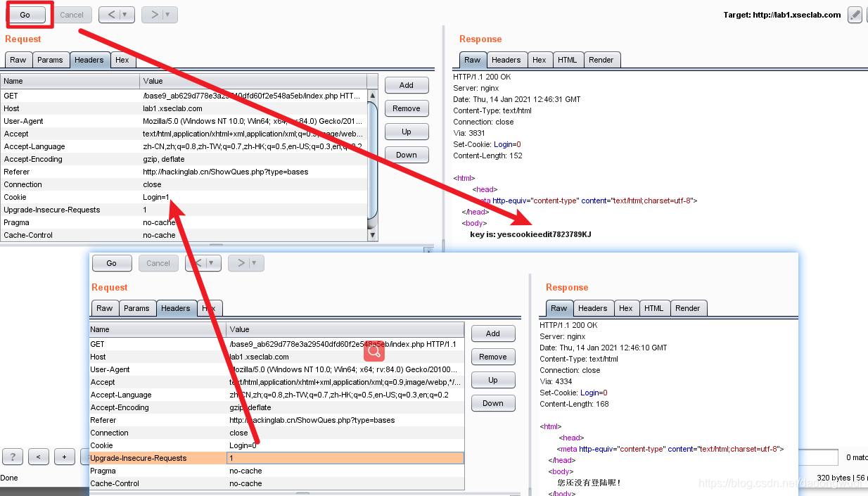Screen dimensions: 868x496
Task: Select the Headers request tab in top window
Action: (89, 60)
